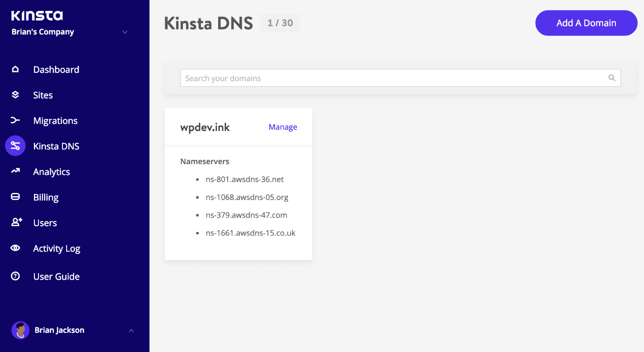644x352 pixels.
Task: Click nameserver ns-801.awsdns-36.net
Action: [245, 179]
